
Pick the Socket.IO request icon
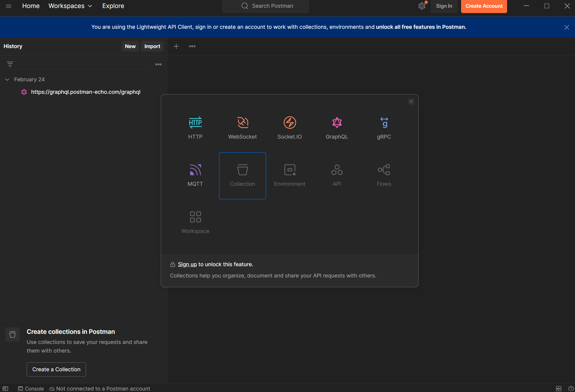[x=290, y=123]
